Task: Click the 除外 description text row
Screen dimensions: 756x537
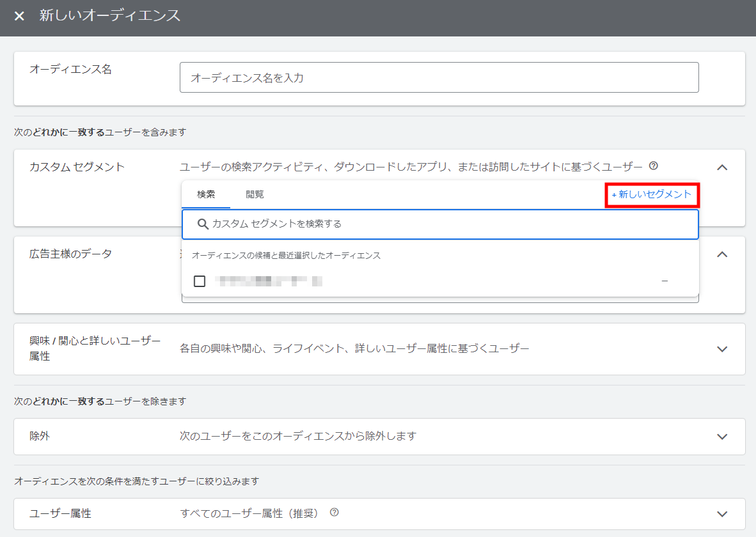Action: point(297,437)
